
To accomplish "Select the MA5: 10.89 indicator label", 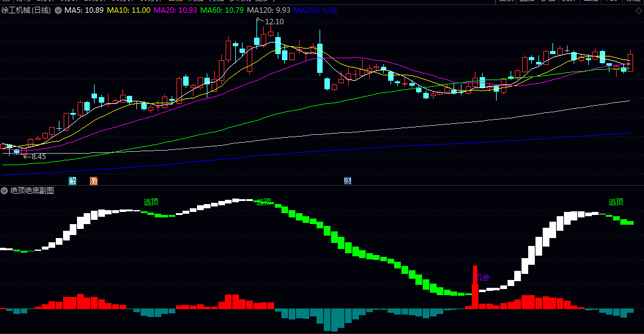I will (83, 10).
